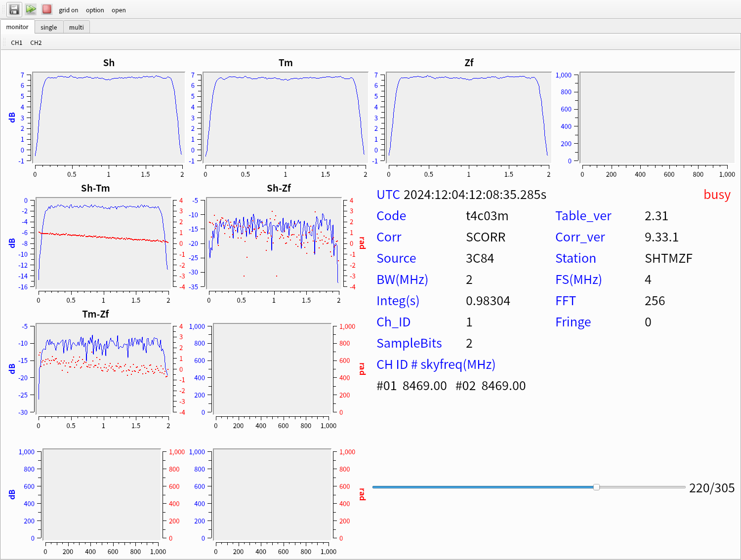The image size is (741, 560).
Task: Switch to the single tab
Action: tap(48, 27)
